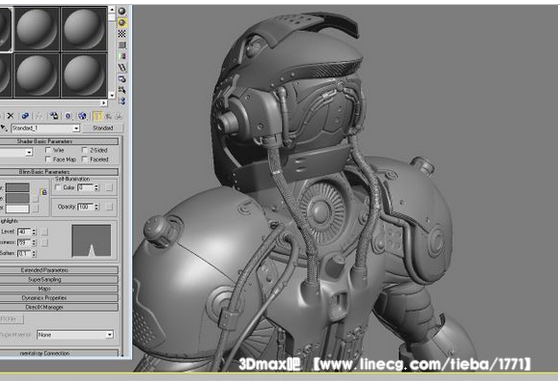This screenshot has height=381, width=560.
Task: Click the Self-Illumination map square button
Action: pos(109,187)
